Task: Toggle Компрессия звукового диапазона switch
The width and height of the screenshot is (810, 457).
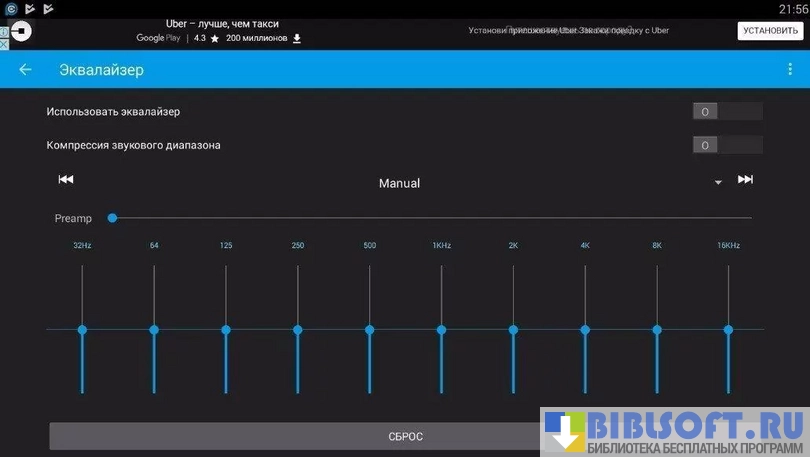Action: (x=727, y=145)
